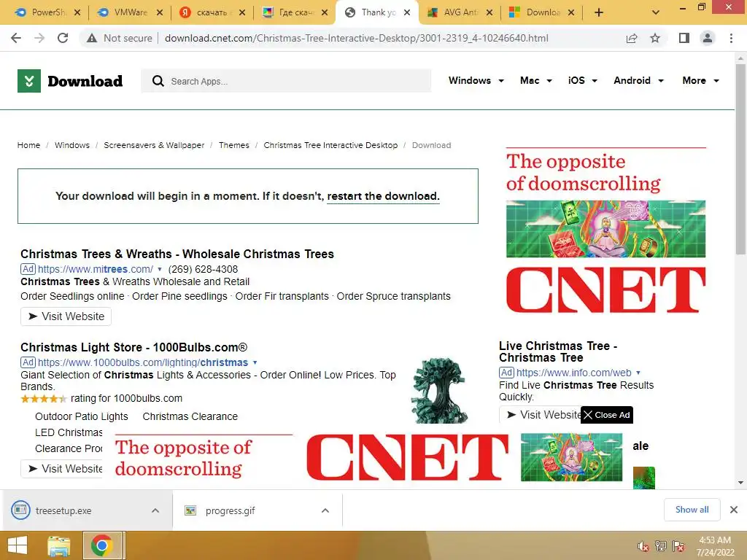Open the Chrome profile avatar
This screenshot has height=560, width=747.
[708, 38]
